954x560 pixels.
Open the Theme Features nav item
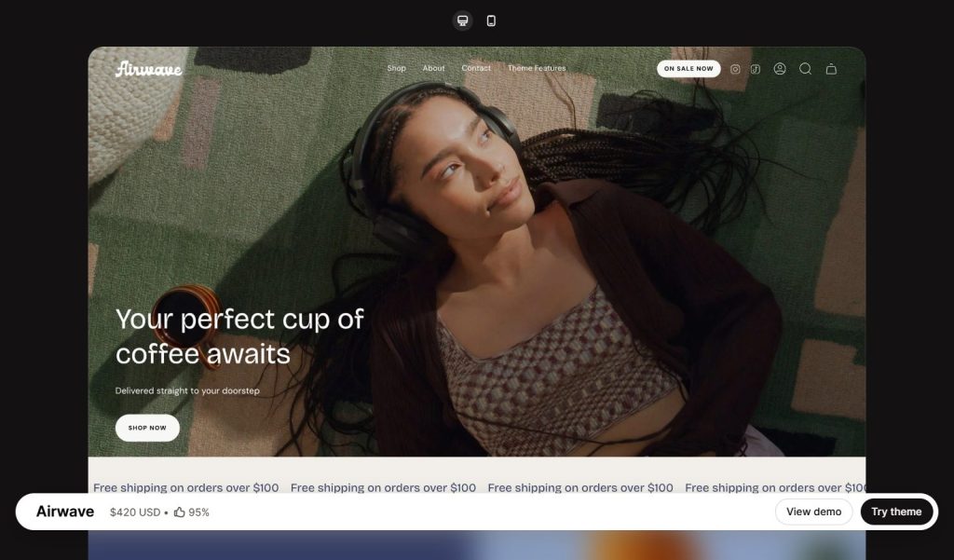pos(537,68)
